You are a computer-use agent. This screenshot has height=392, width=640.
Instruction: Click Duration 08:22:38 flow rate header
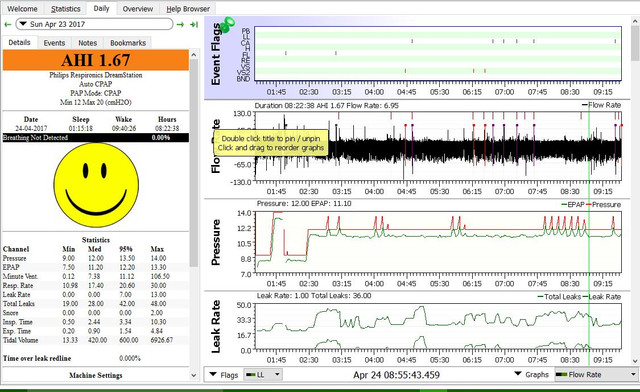[x=327, y=105]
